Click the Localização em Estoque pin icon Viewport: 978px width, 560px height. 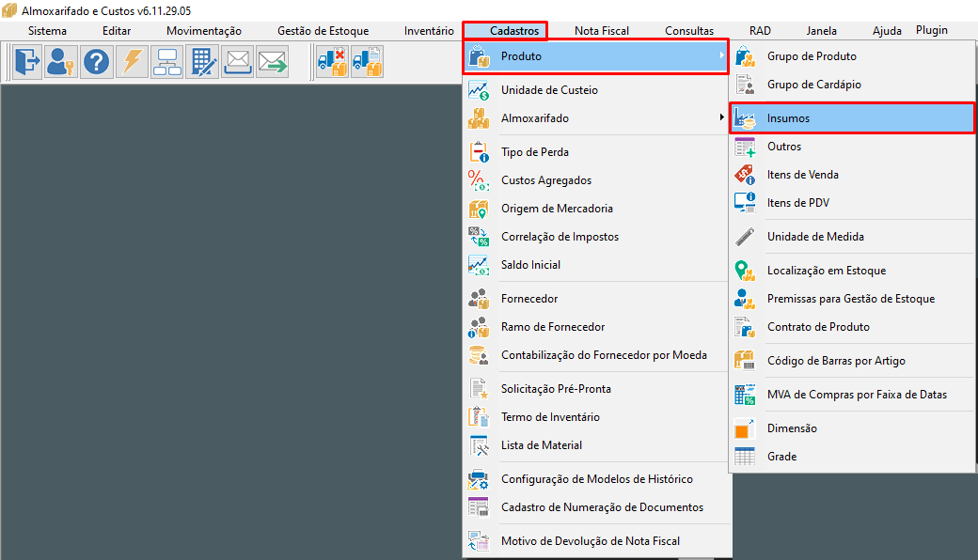(745, 271)
